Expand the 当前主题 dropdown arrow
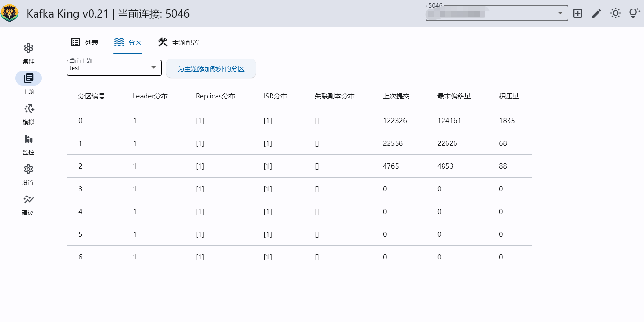 [x=154, y=68]
